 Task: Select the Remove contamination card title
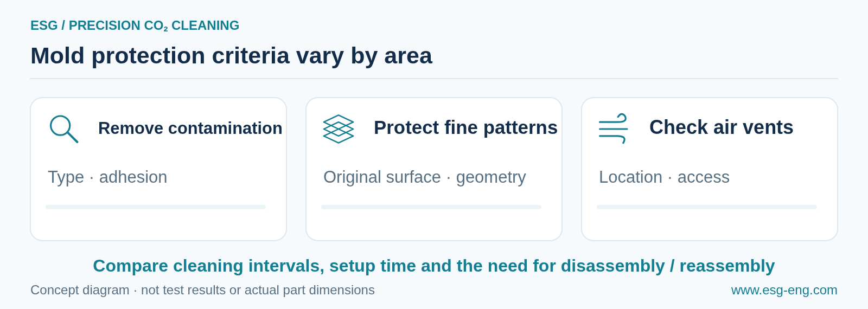(x=190, y=128)
